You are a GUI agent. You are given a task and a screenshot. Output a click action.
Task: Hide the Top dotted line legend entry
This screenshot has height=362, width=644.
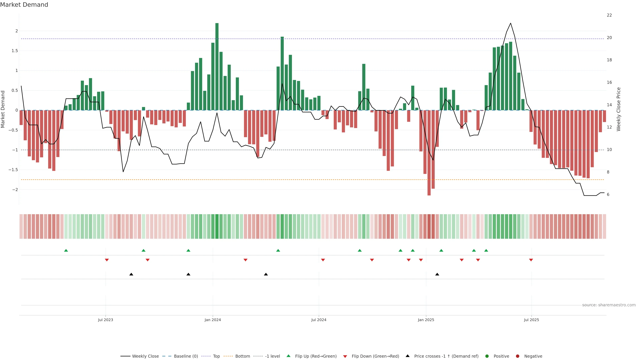click(x=216, y=356)
